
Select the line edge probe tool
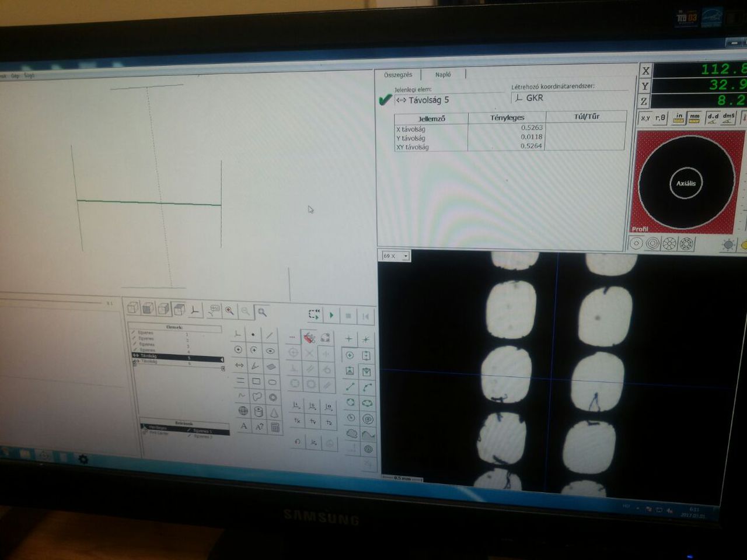pos(350,387)
